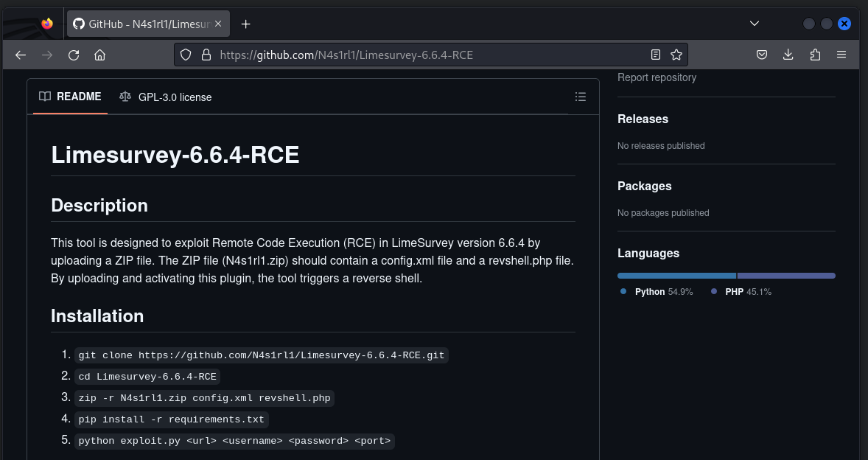The width and height of the screenshot is (868, 460).
Task: Open the Releases section heading link
Action: (643, 119)
